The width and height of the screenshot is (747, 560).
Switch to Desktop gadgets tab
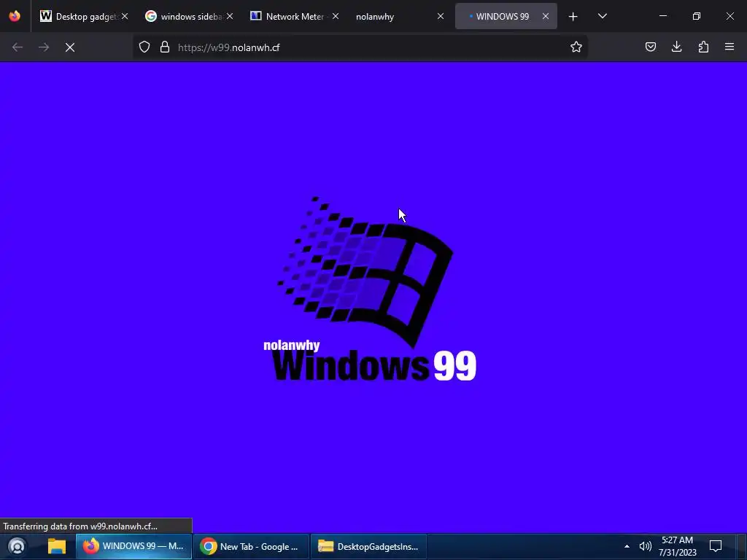[x=85, y=16]
